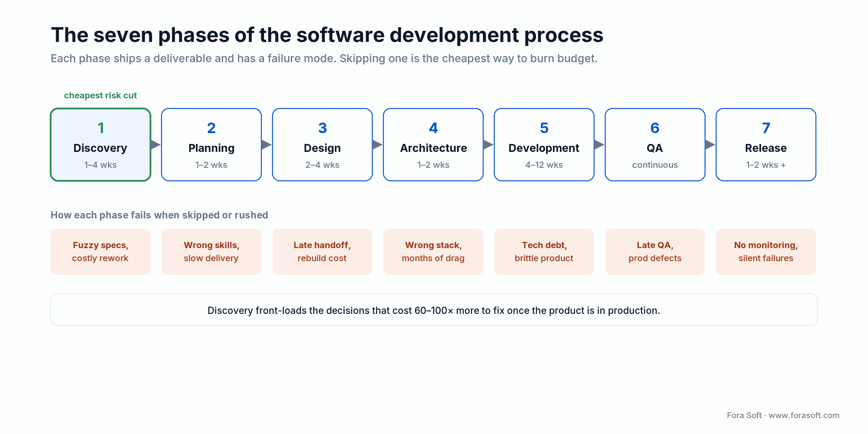Image resolution: width=868 pixels, height=434 pixels.
Task: Select the Development phase card
Action: (544, 145)
